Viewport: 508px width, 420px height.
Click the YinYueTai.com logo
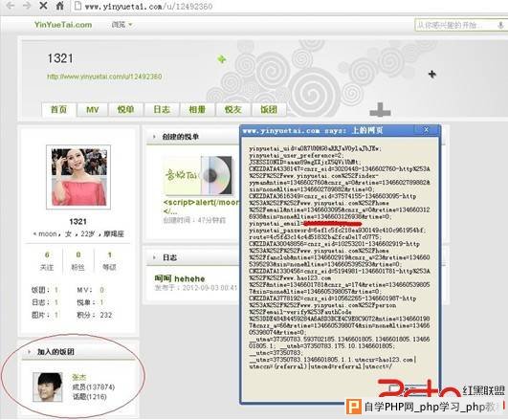point(63,25)
